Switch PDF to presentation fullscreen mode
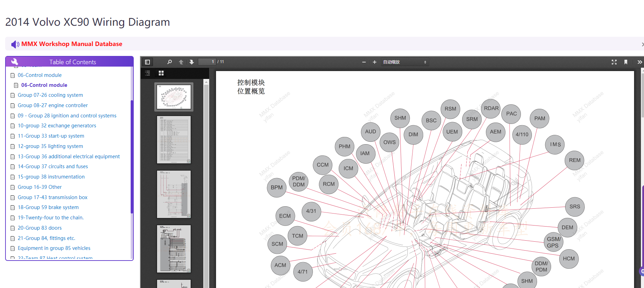Screen dimensions: 644x288 [x=614, y=62]
